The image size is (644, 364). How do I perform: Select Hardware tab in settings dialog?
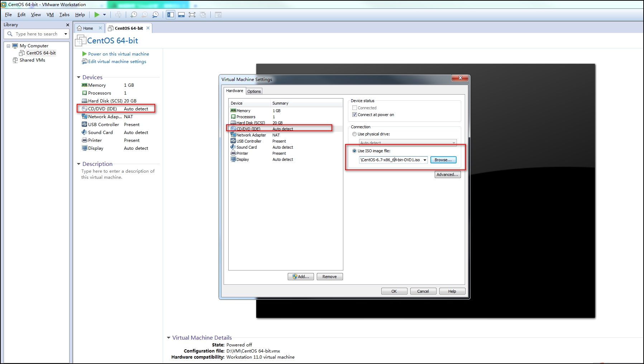pyautogui.click(x=235, y=91)
